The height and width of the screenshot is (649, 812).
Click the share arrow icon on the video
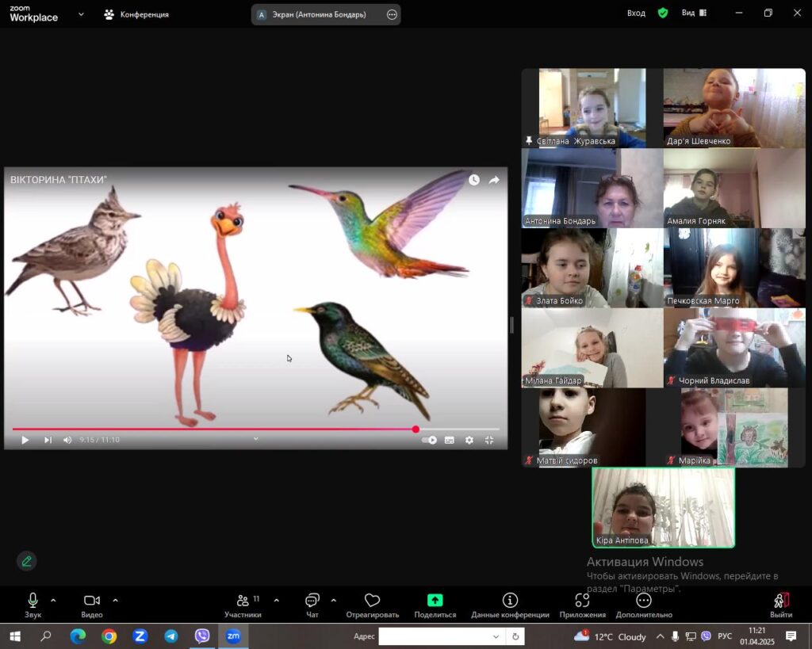pyautogui.click(x=494, y=180)
